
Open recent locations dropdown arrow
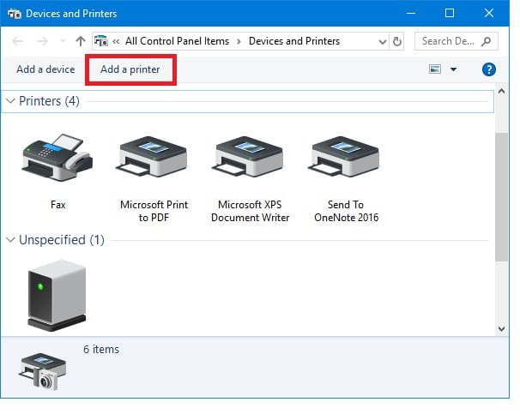[63, 41]
